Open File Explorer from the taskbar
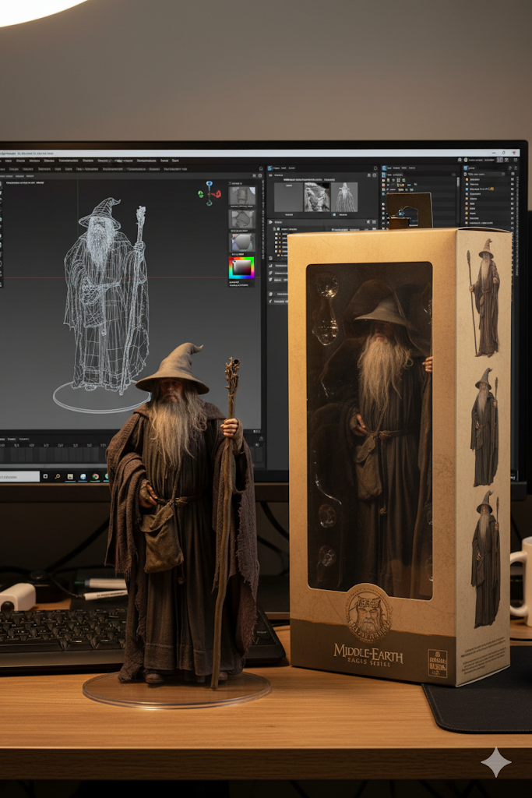 (70, 477)
